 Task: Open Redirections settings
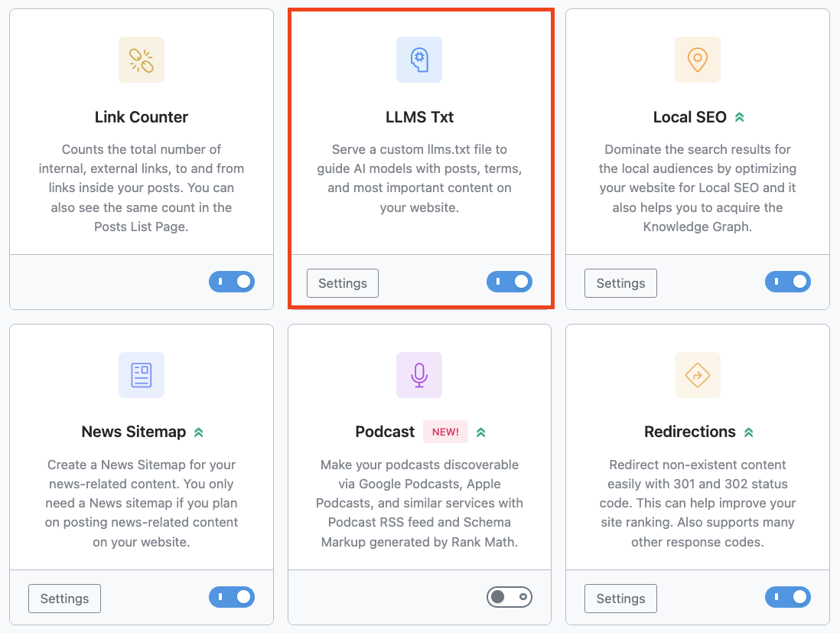(620, 598)
